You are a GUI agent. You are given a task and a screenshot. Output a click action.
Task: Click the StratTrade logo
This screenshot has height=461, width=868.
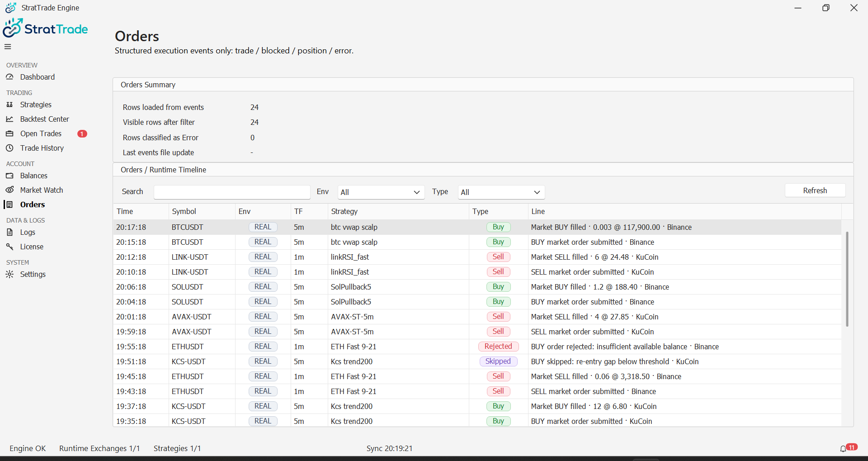(45, 28)
